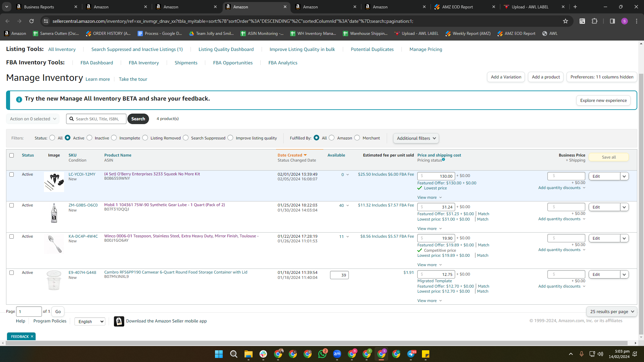Open the Amazon Seller mobile app icon
The height and width of the screenshot is (362, 644).
[119, 321]
